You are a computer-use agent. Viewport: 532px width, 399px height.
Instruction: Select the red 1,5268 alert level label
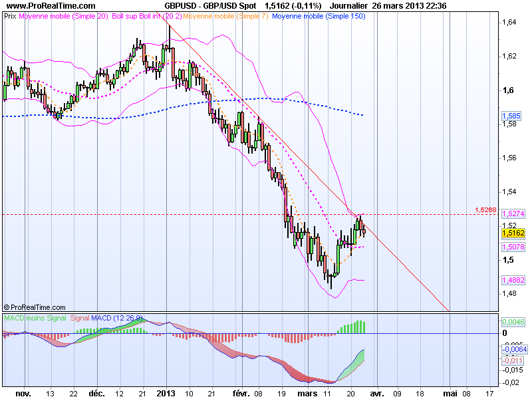(487, 209)
